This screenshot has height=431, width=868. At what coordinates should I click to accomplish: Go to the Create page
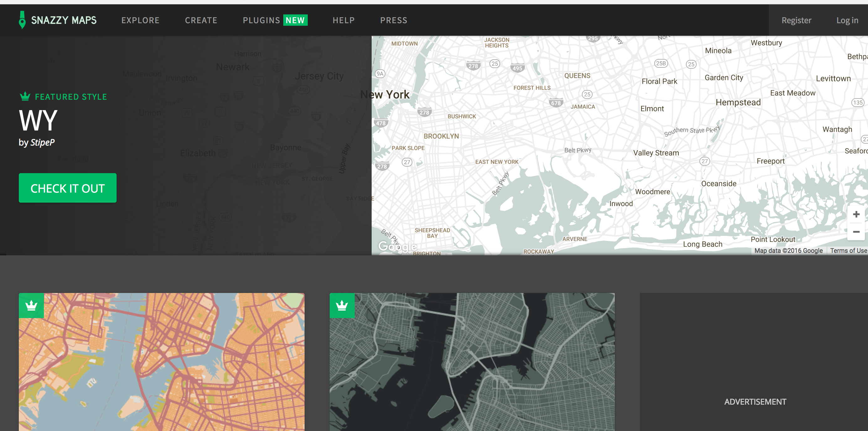click(201, 20)
